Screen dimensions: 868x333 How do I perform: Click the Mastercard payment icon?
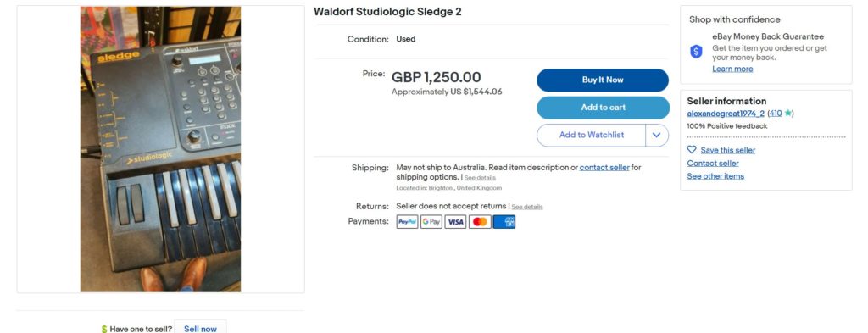[x=480, y=222]
